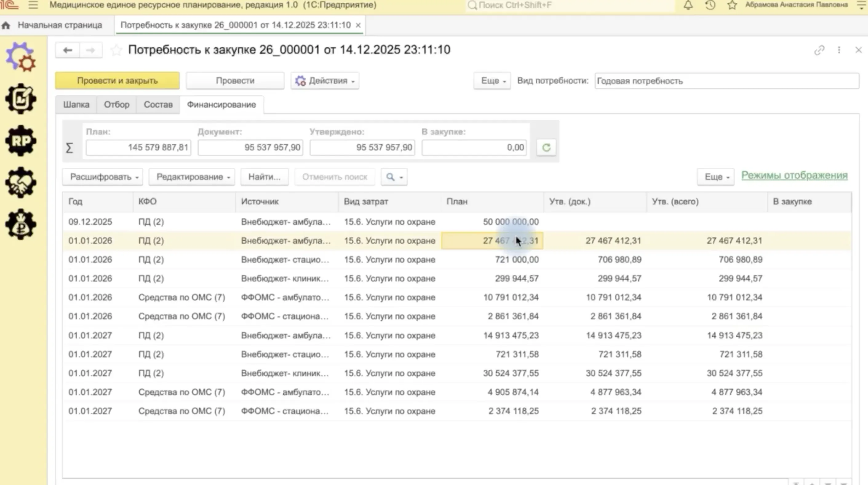Open the handshake gear sidebar section
Image resolution: width=868 pixels, height=485 pixels.
pos(21,182)
